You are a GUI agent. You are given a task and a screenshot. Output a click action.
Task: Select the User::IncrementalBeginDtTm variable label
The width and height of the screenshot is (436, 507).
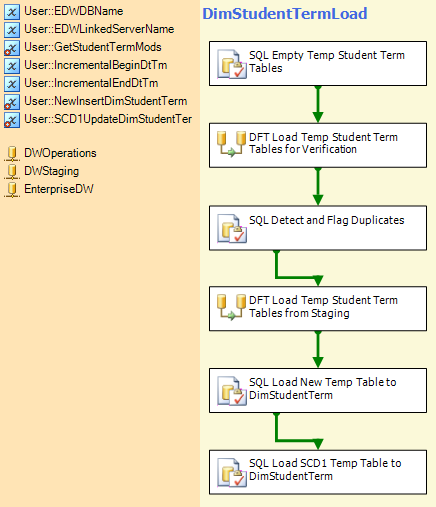(96, 65)
